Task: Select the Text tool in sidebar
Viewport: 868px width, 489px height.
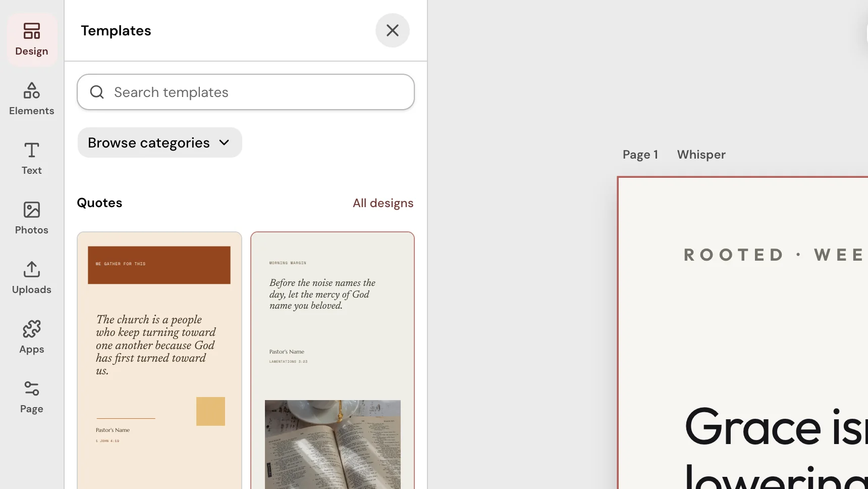Action: (x=32, y=159)
